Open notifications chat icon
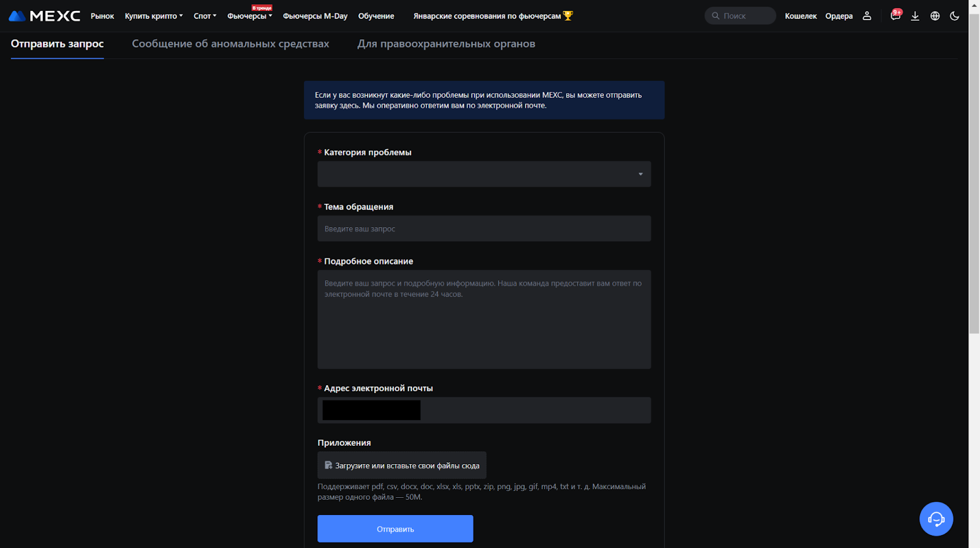 pyautogui.click(x=895, y=16)
